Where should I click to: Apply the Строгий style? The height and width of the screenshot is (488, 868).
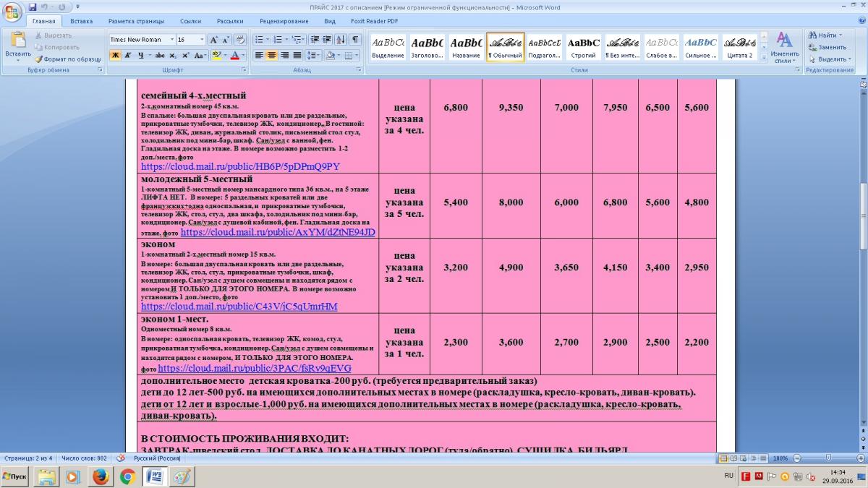583,47
